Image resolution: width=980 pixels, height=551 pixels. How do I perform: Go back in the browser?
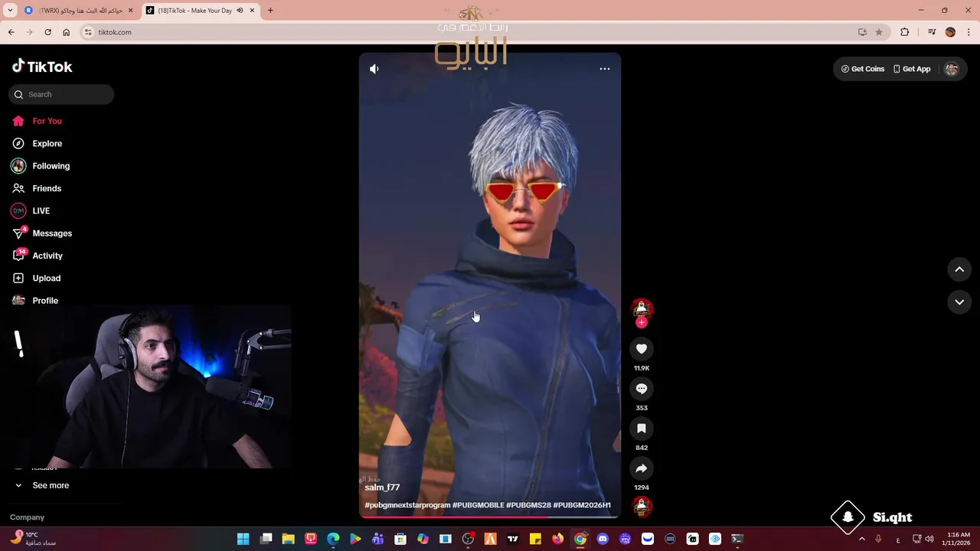pyautogui.click(x=11, y=32)
